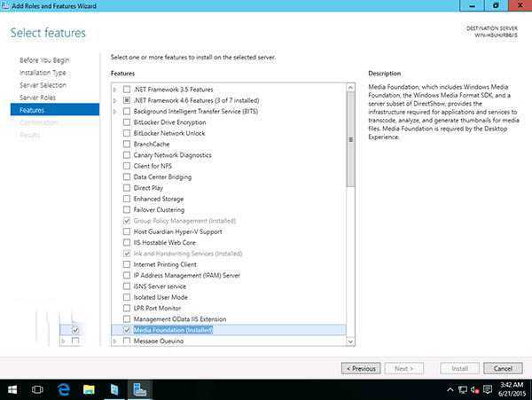Select the Features step
The width and height of the screenshot is (532, 400).
[x=55, y=110]
